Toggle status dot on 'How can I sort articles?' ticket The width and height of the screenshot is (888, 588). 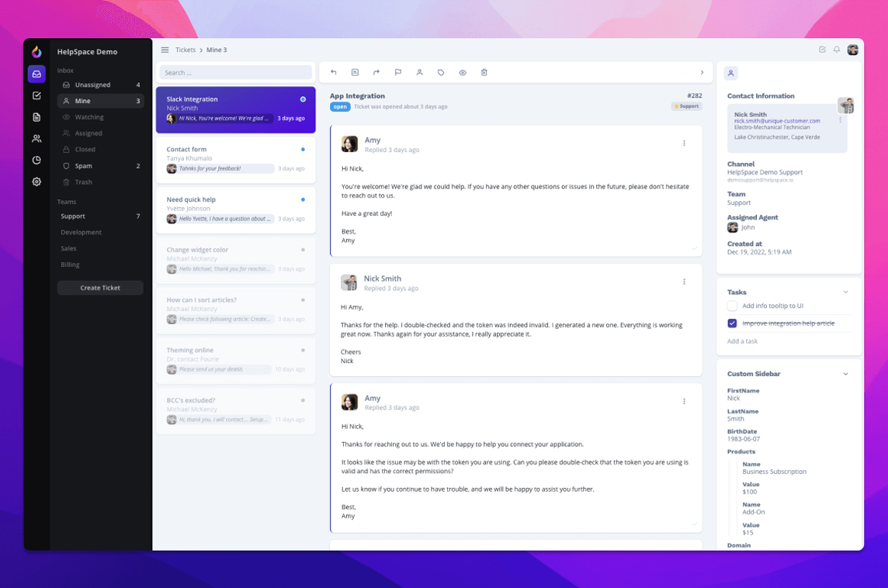303,300
